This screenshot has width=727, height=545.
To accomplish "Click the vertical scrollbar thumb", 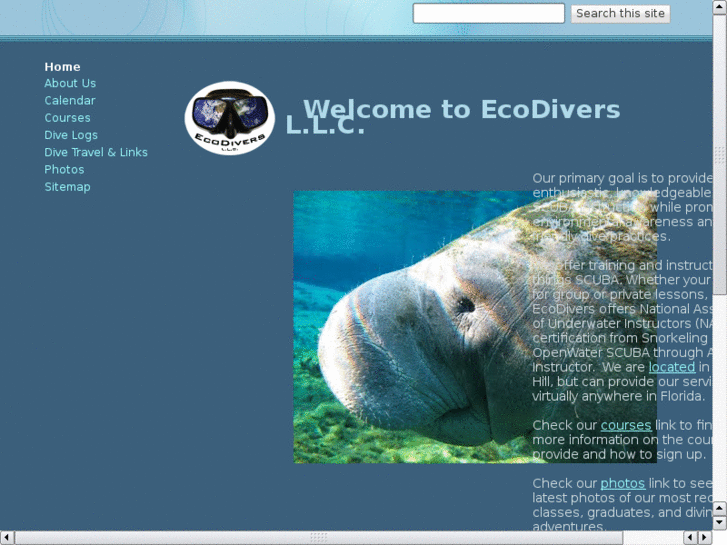I will pyautogui.click(x=720, y=154).
